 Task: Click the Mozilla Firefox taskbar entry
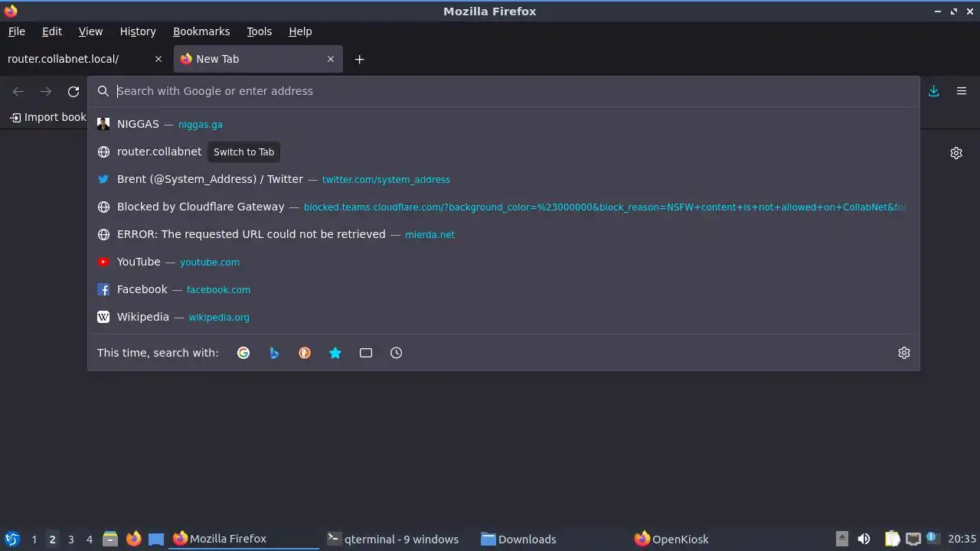[243, 539]
